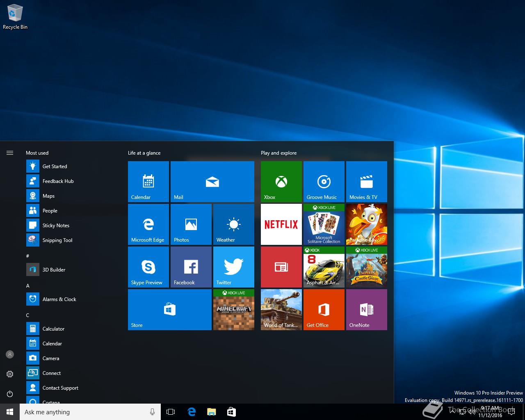Click the Most used heading
The height and width of the screenshot is (420, 525).
pyautogui.click(x=37, y=153)
